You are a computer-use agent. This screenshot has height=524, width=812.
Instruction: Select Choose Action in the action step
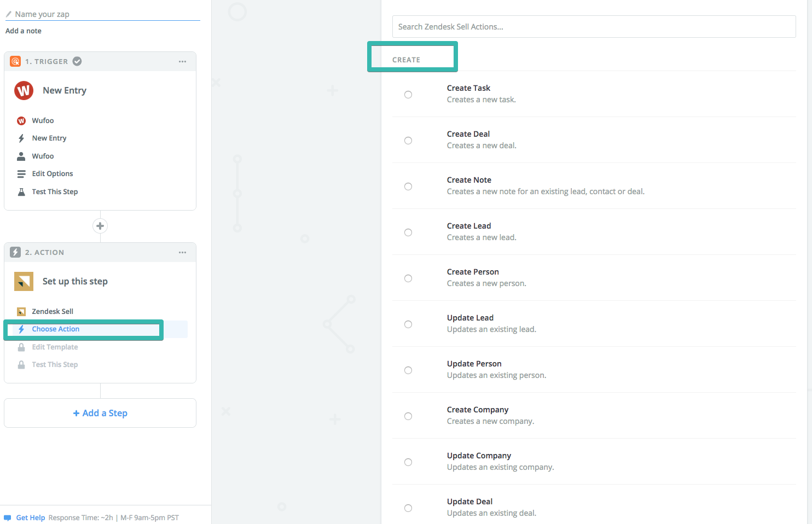point(56,329)
